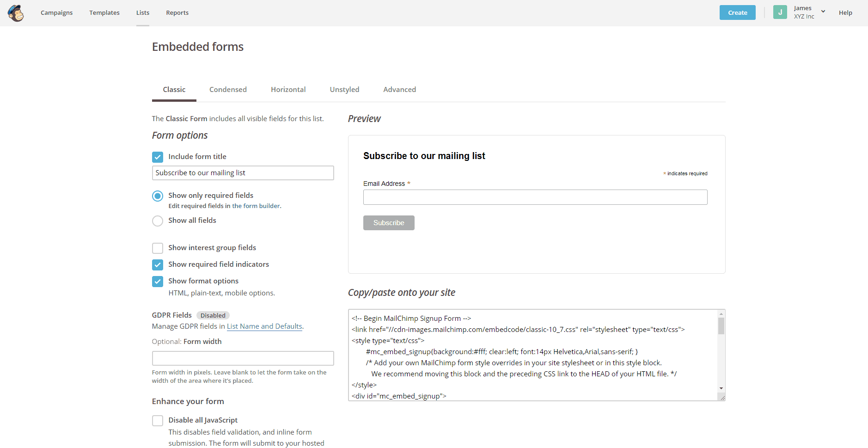Open the Reports menu
The height and width of the screenshot is (448, 868).
pyautogui.click(x=177, y=13)
